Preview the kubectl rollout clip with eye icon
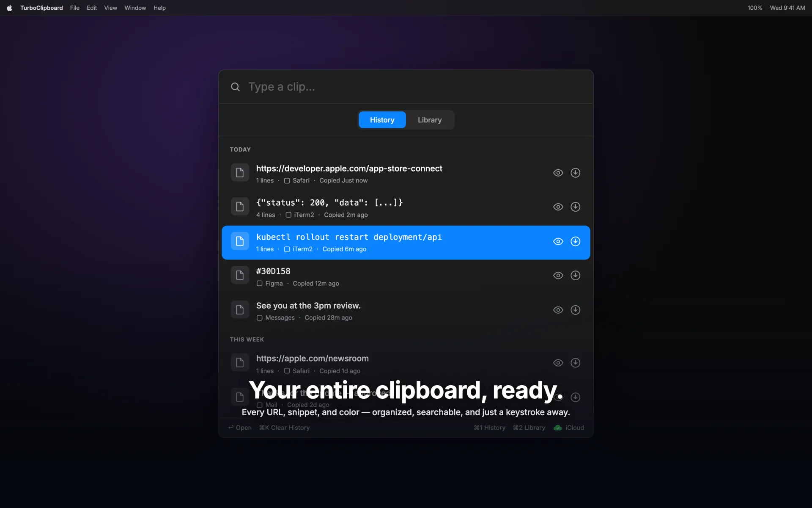 click(558, 241)
